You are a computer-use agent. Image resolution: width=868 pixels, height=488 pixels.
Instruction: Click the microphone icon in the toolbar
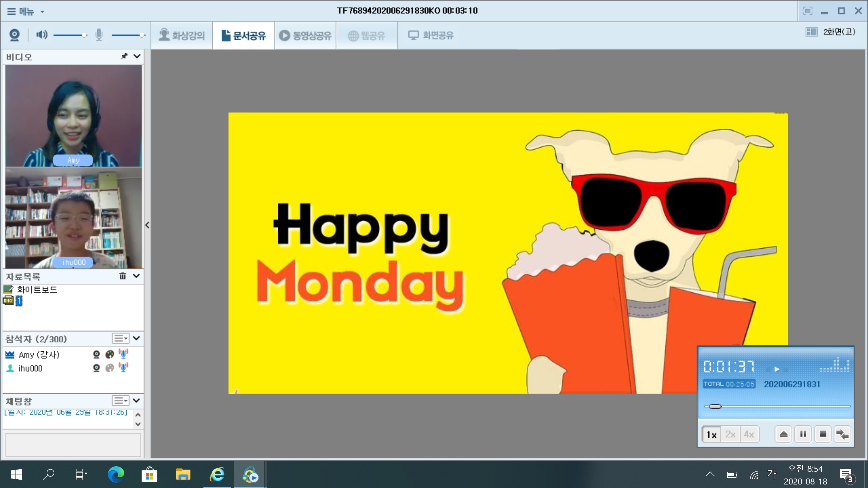99,35
